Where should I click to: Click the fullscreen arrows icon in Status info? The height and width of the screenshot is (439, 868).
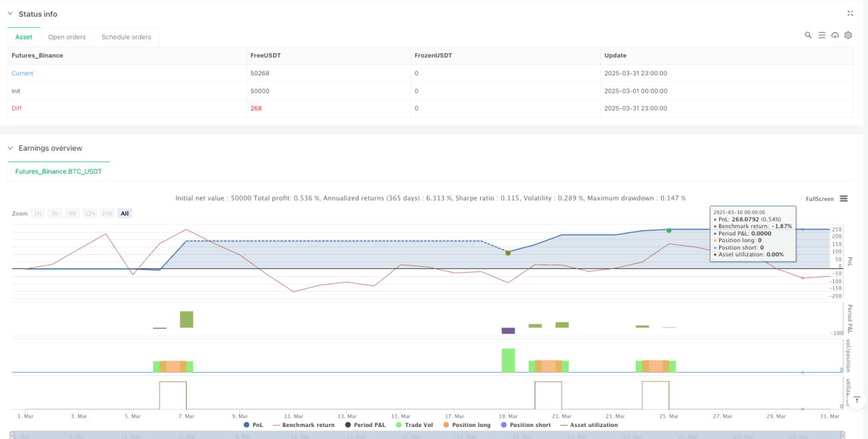pos(850,13)
